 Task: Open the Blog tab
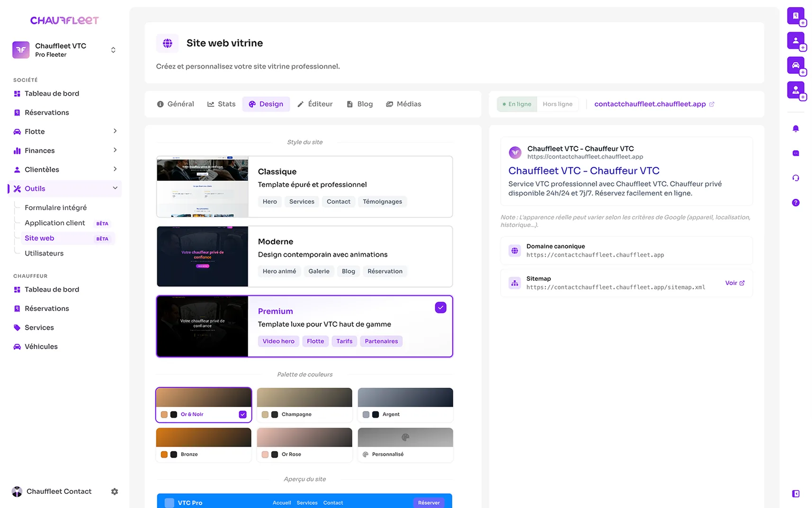pos(360,104)
